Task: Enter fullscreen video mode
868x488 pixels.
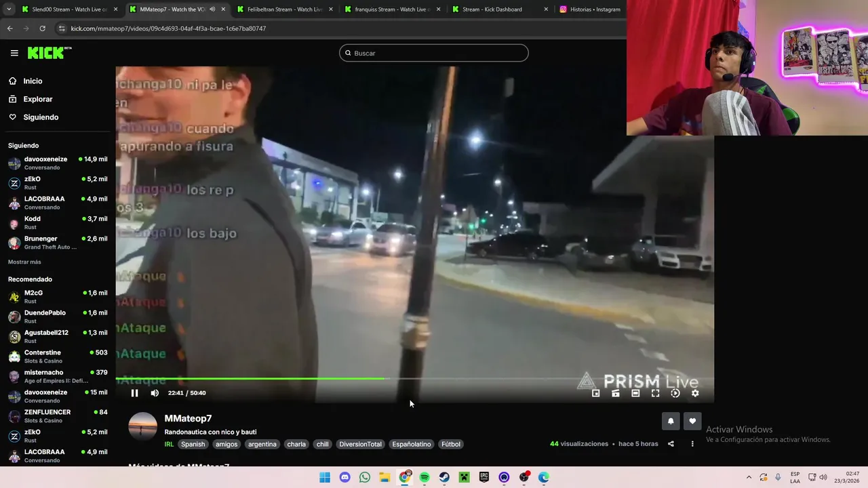Action: [x=655, y=393]
